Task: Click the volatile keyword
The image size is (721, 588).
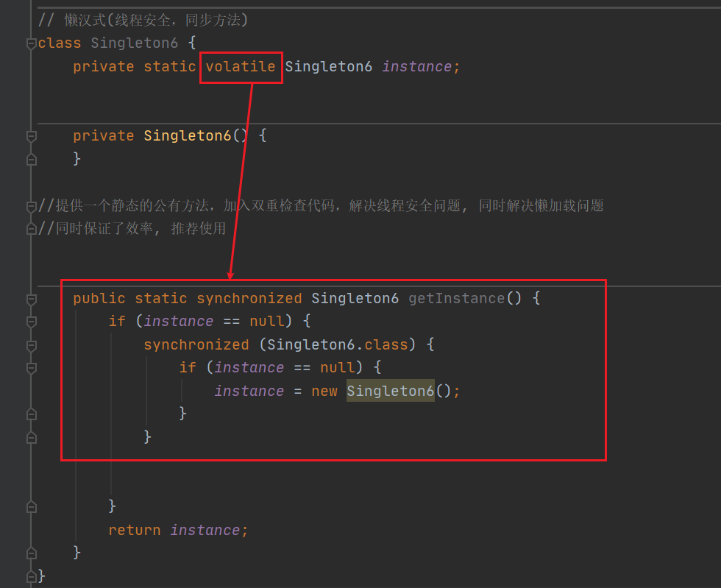Action: [x=241, y=67]
